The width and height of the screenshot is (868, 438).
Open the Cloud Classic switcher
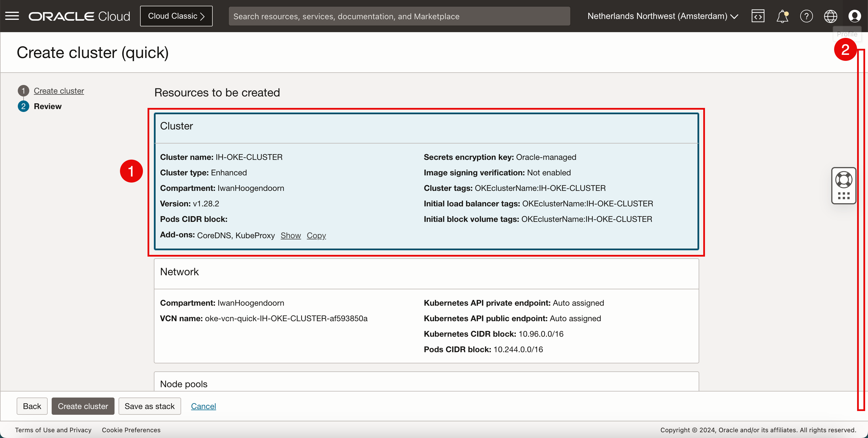(x=176, y=16)
